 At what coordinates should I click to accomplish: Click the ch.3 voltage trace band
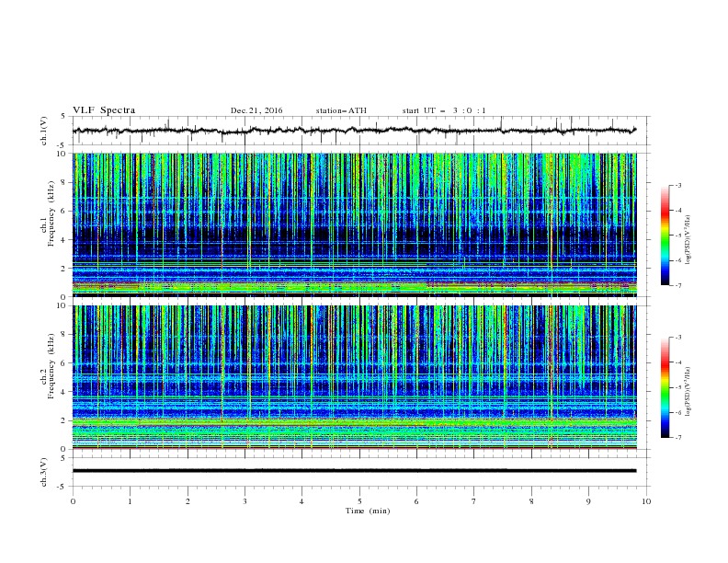tap(355, 471)
